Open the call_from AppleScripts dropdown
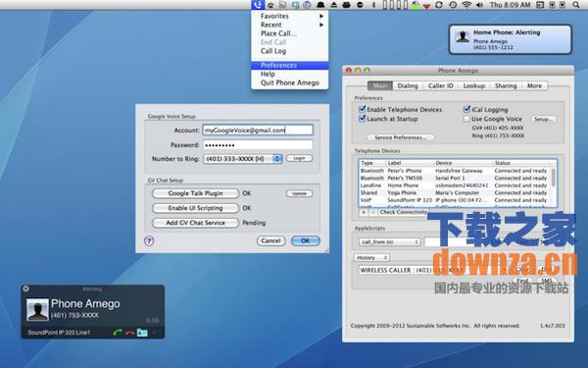The height and width of the screenshot is (368, 588). [x=390, y=242]
